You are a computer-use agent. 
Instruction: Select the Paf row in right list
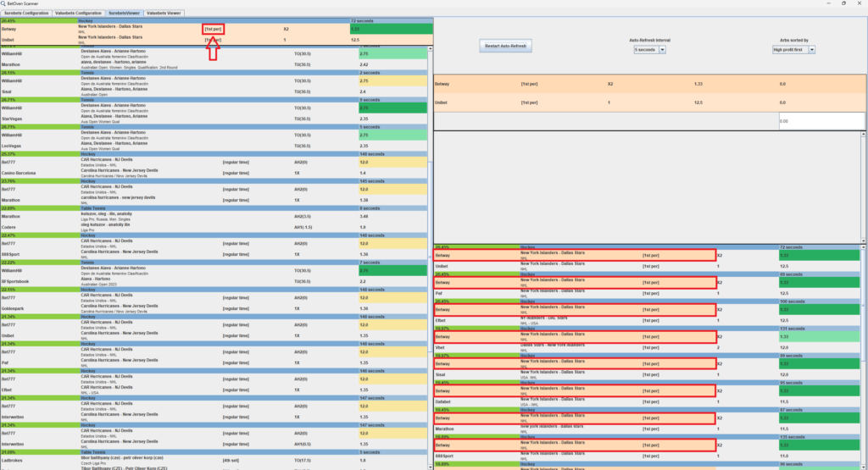click(647, 294)
